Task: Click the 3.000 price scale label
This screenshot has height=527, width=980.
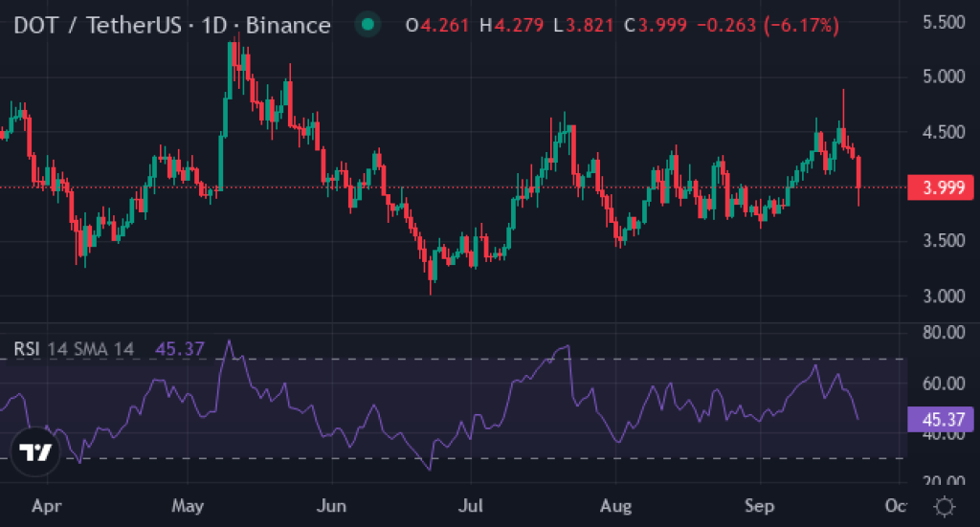Action: pyautogui.click(x=944, y=296)
